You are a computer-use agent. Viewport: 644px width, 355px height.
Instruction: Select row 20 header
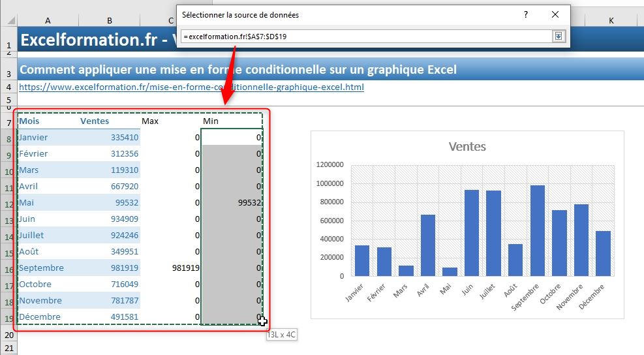[x=8, y=335]
